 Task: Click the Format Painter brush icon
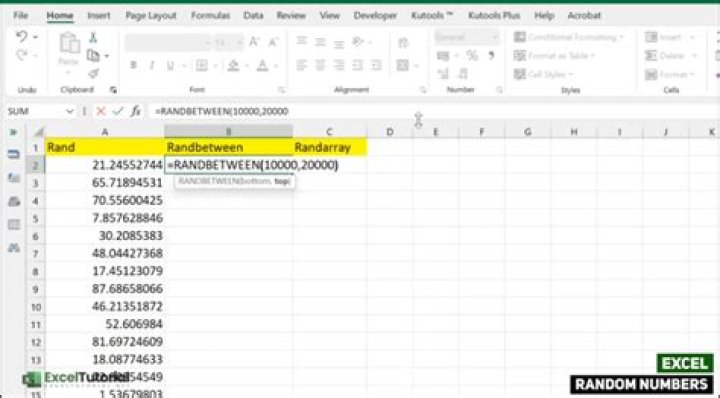pos(93,73)
